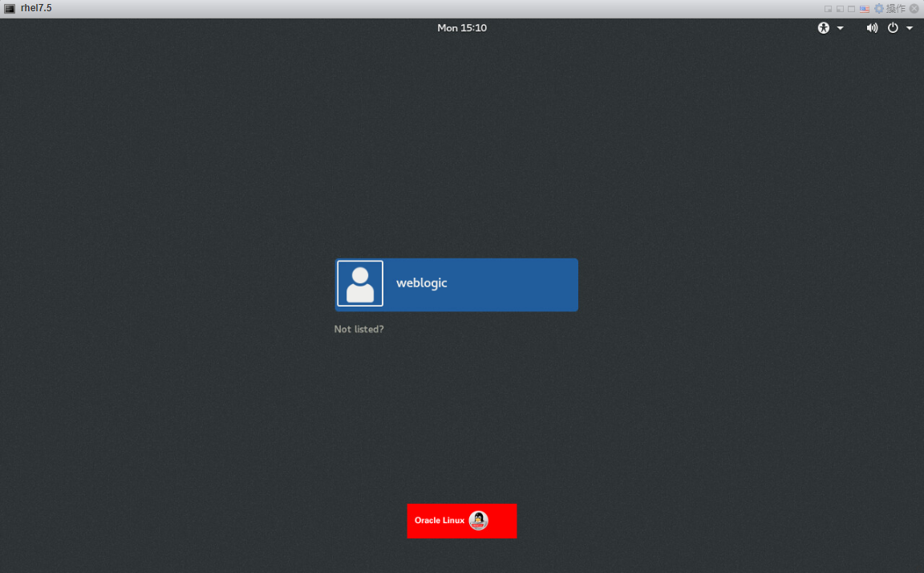Close the rhel7.5 console window
Viewport: 924px width, 573px height.
(x=914, y=8)
